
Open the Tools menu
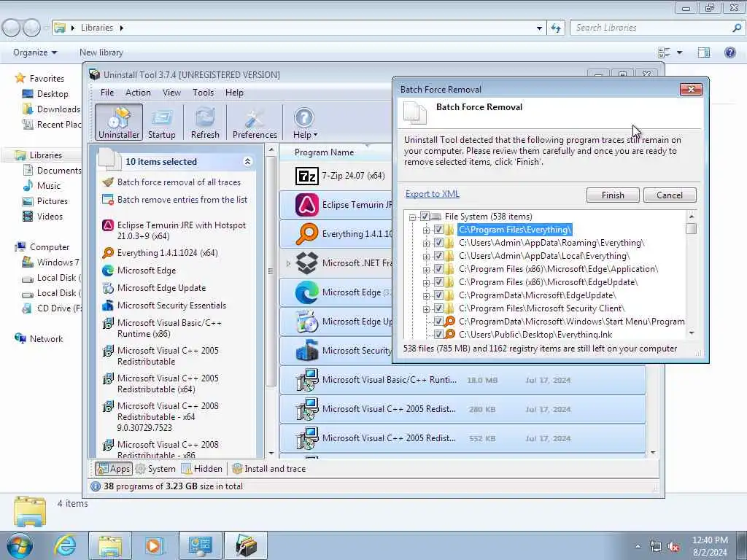pyautogui.click(x=203, y=93)
